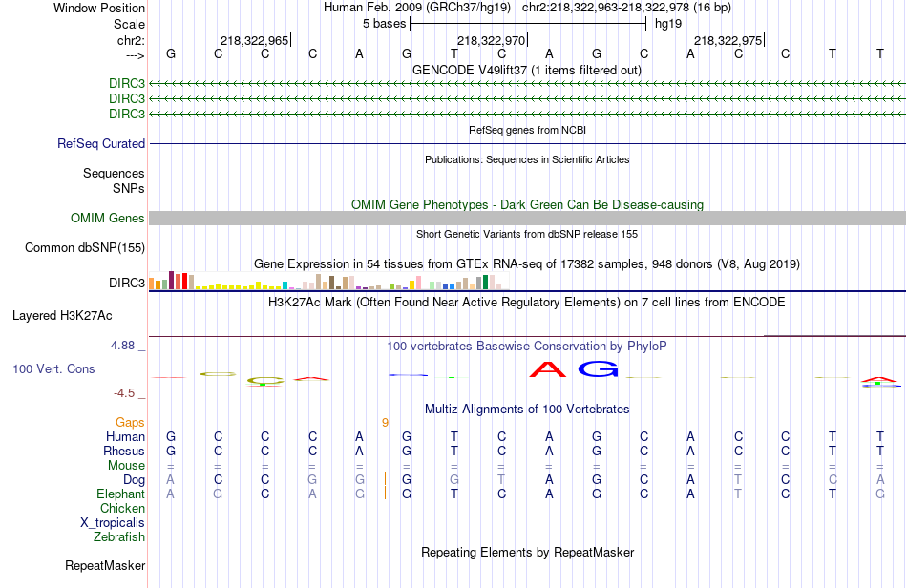
Task: Select the Chicken alignment row label
Action: click(x=122, y=508)
